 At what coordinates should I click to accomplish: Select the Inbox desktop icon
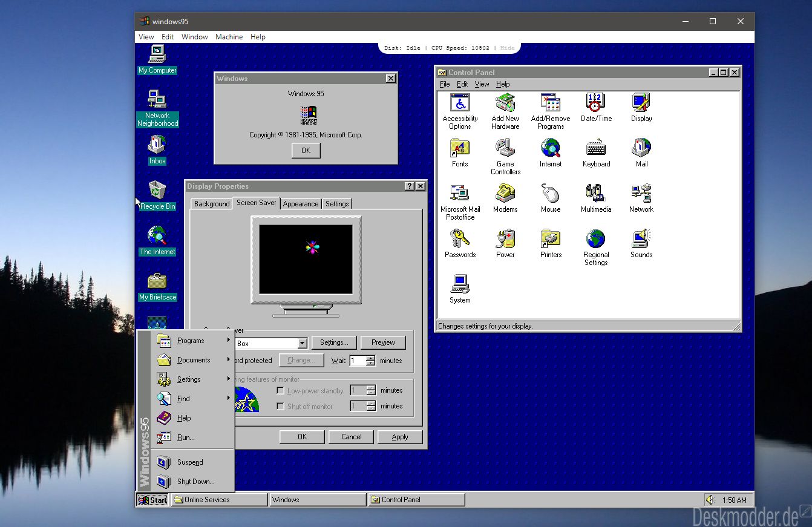157,150
